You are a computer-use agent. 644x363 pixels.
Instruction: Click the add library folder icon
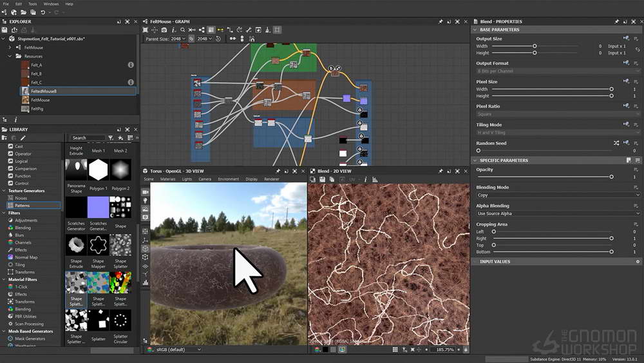tap(5, 138)
